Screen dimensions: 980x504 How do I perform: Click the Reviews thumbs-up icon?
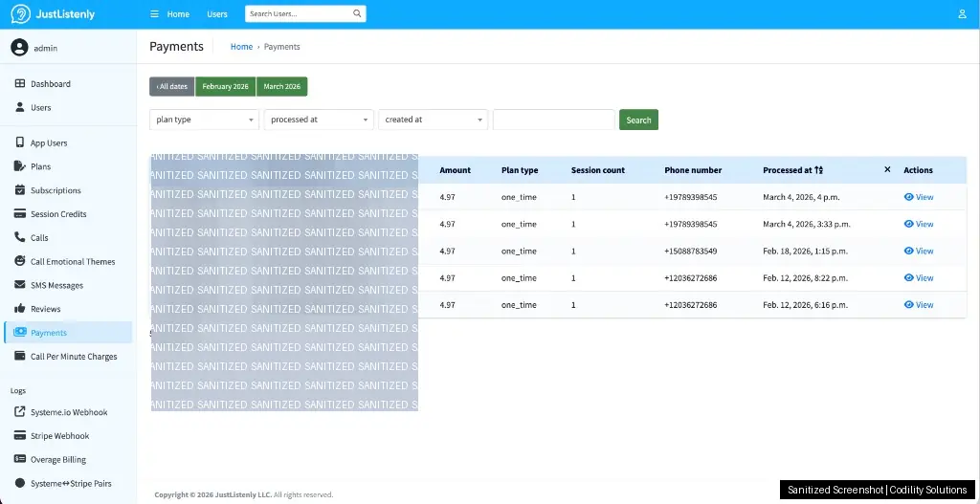click(x=20, y=309)
